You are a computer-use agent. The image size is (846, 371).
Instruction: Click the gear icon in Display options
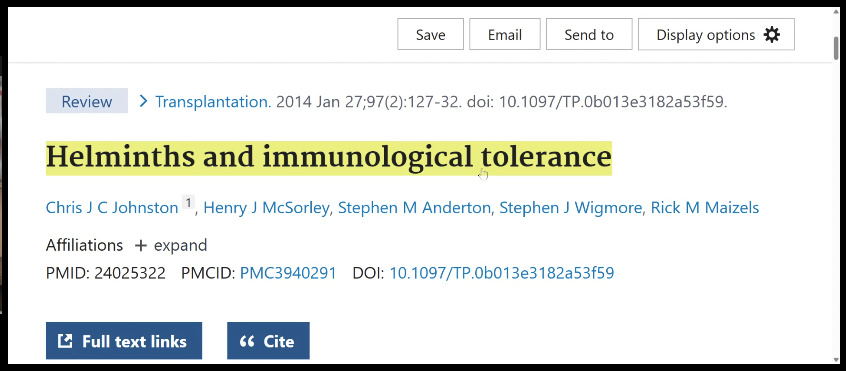tap(772, 35)
